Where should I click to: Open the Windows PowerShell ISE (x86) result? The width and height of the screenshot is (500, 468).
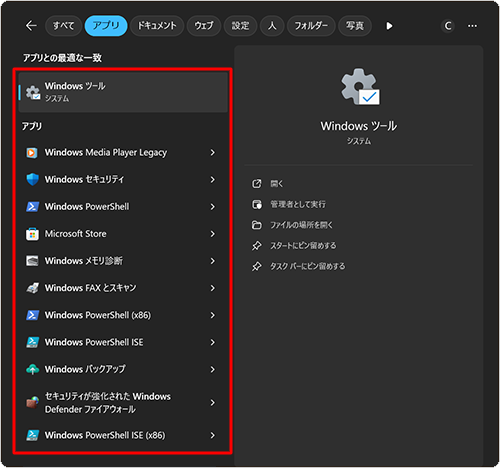pyautogui.click(x=105, y=435)
